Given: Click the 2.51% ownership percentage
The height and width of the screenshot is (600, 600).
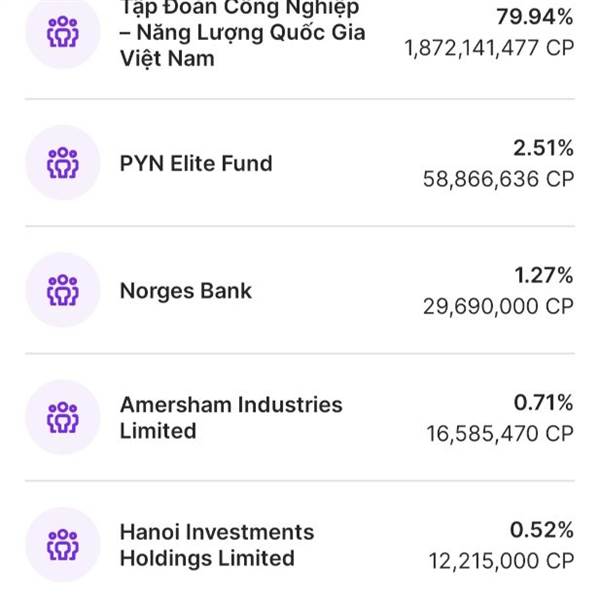Looking at the screenshot, I should (x=543, y=148).
